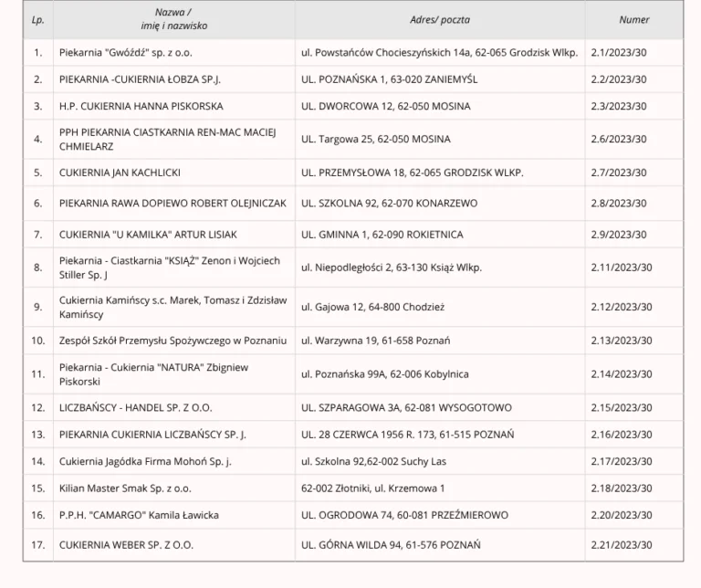Click the "Numer" column header

633,19
